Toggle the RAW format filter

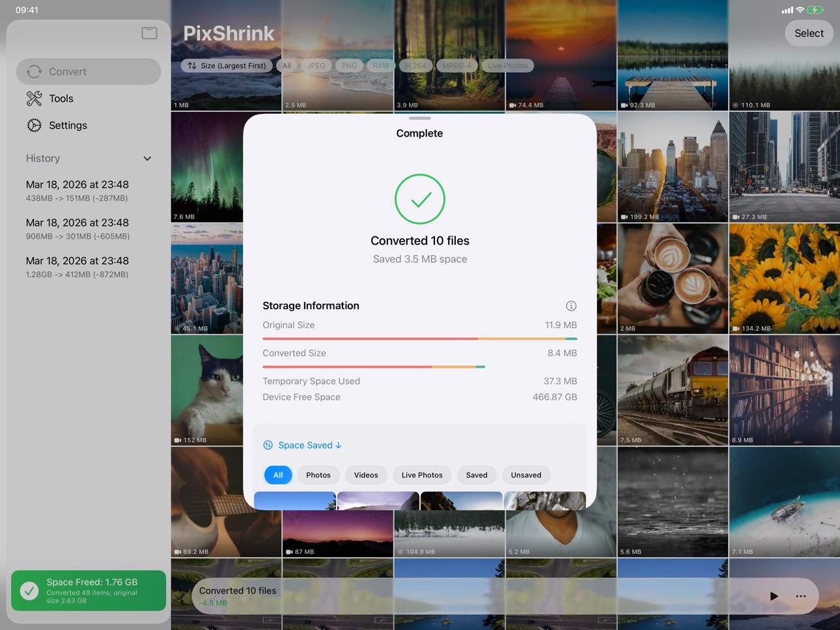pos(381,66)
